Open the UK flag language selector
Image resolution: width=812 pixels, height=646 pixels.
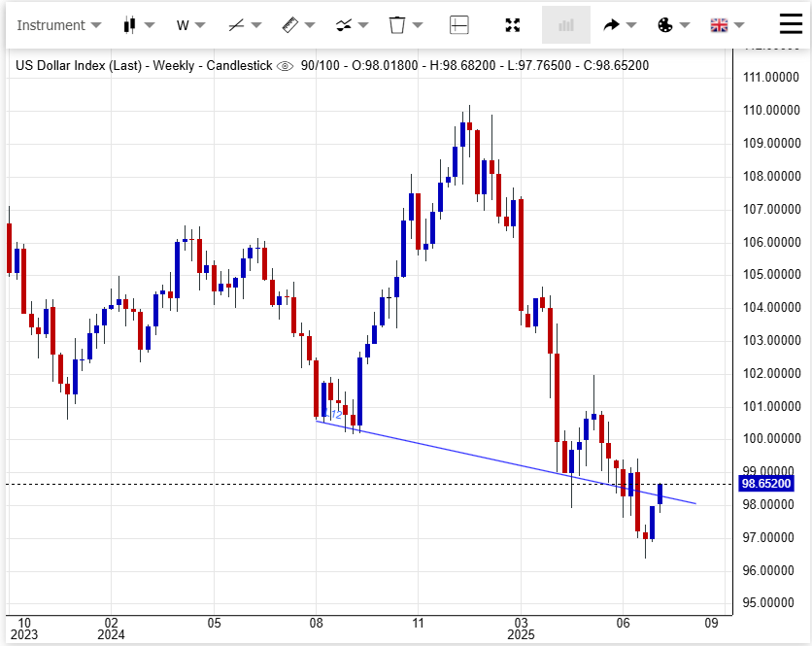click(x=720, y=25)
